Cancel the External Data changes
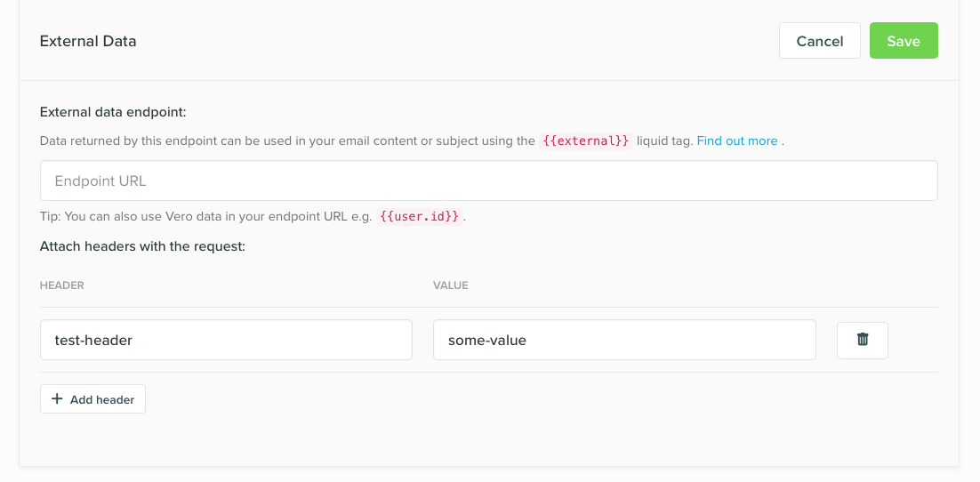 [819, 41]
